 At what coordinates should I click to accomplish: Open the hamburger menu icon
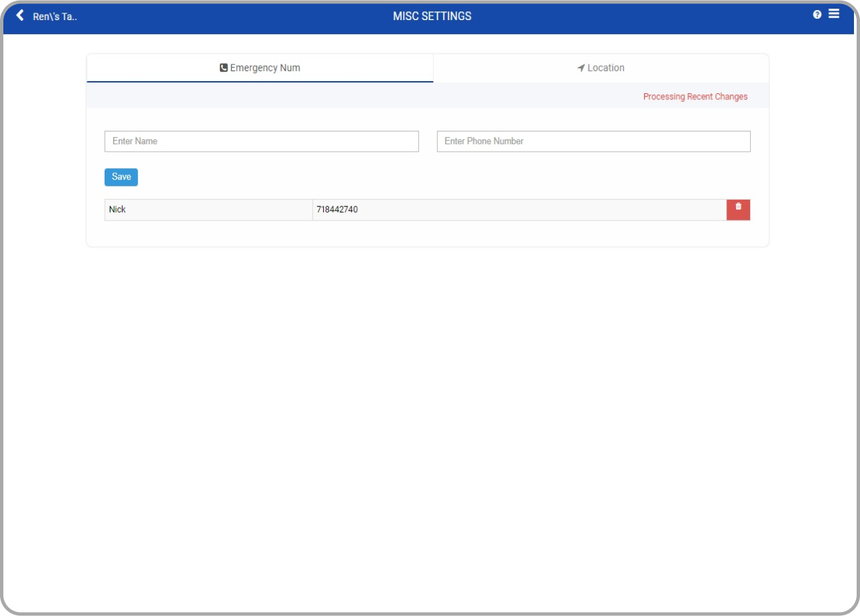(x=834, y=13)
